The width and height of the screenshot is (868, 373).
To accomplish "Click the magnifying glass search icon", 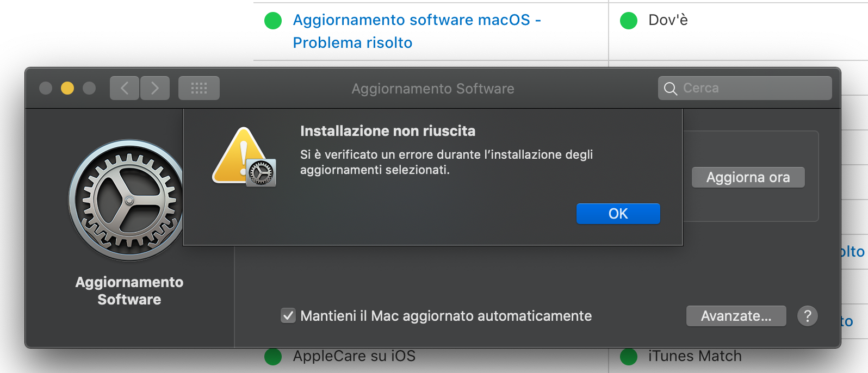I will 671,89.
